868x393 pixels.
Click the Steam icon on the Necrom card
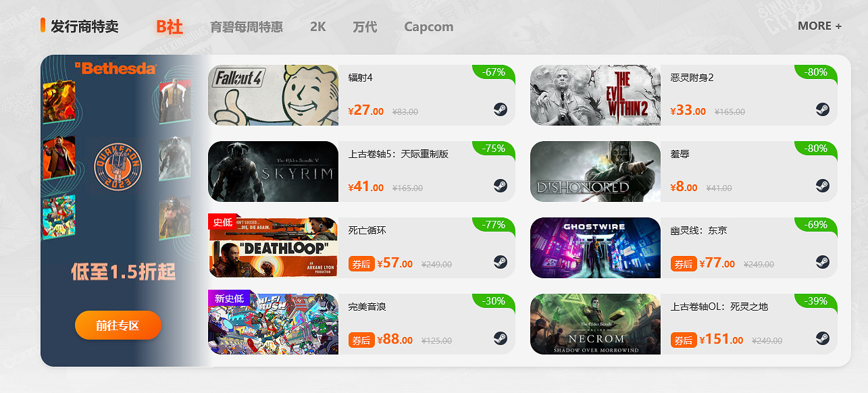click(822, 338)
